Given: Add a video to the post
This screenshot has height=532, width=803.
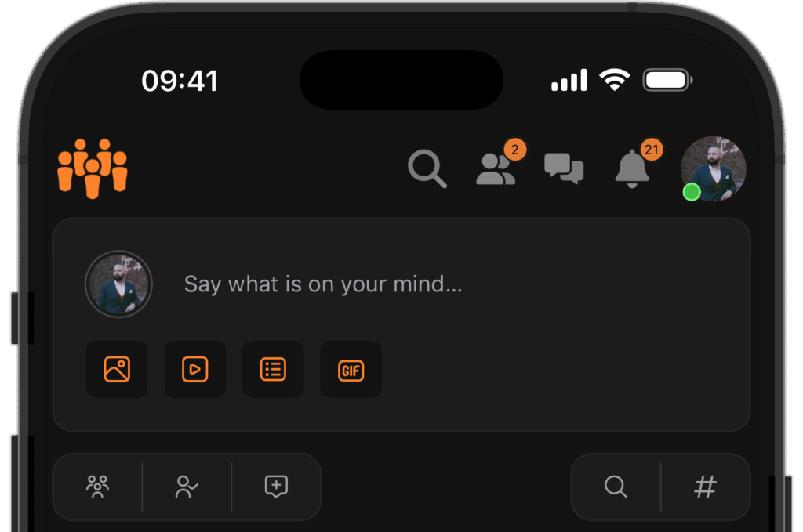Looking at the screenshot, I should [x=195, y=369].
